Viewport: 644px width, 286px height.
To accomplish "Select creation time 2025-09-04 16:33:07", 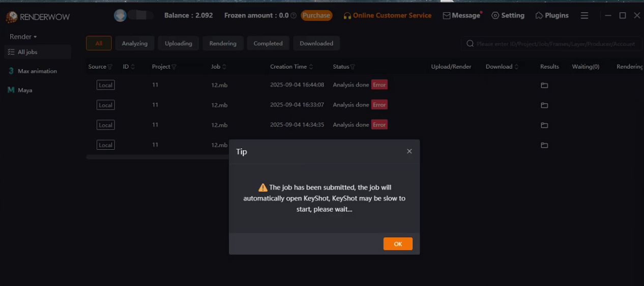I will coord(297,105).
